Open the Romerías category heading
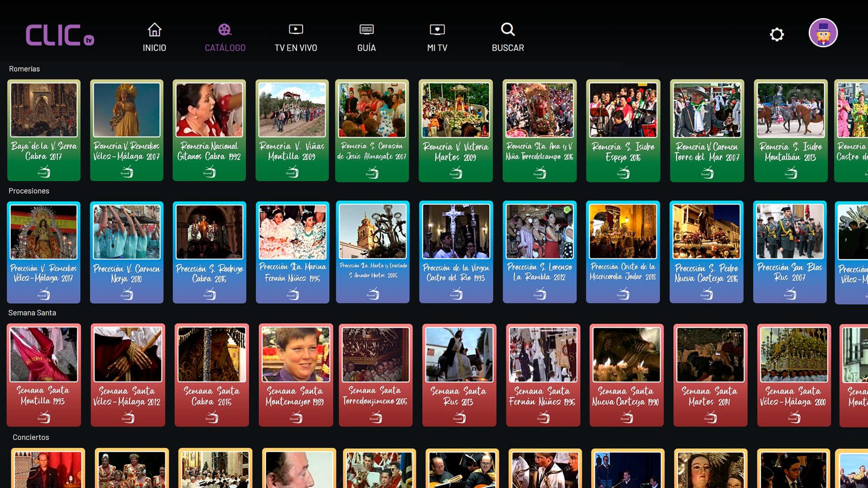 (24, 69)
